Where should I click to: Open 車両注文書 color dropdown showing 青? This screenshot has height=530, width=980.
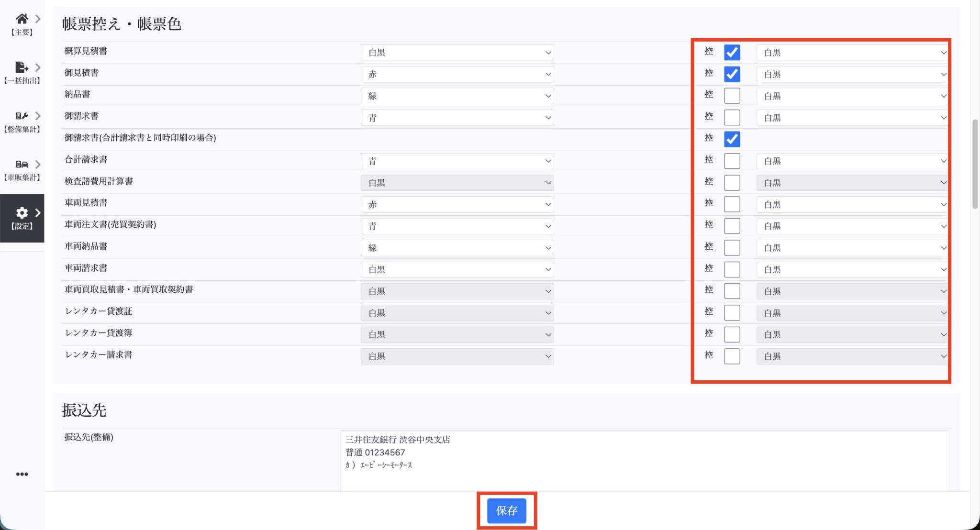click(x=457, y=226)
